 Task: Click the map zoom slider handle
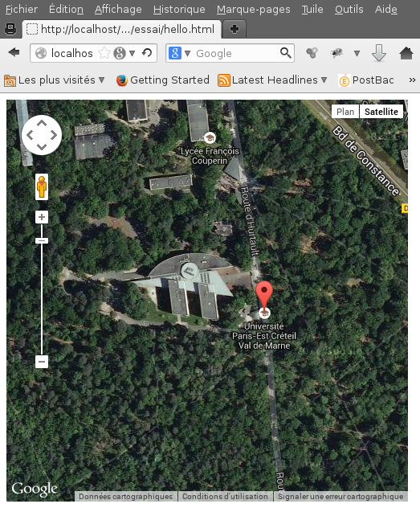coord(42,240)
